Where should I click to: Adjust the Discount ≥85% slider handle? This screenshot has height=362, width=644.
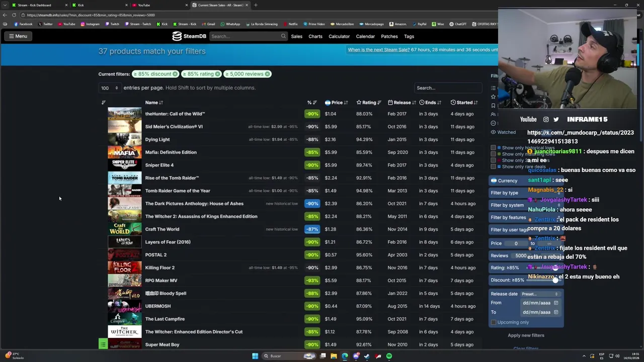[x=555, y=280]
